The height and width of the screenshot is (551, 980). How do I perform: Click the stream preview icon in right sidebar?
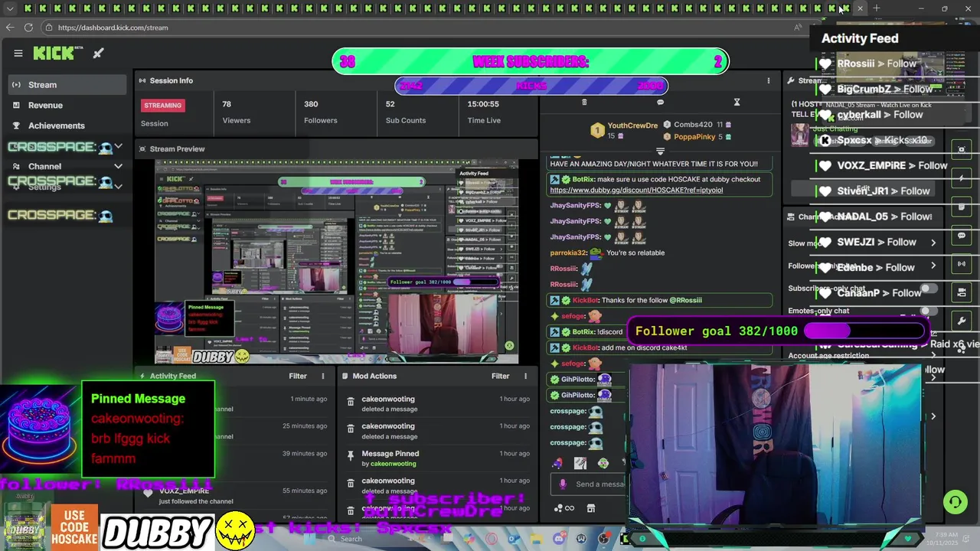[962, 148]
